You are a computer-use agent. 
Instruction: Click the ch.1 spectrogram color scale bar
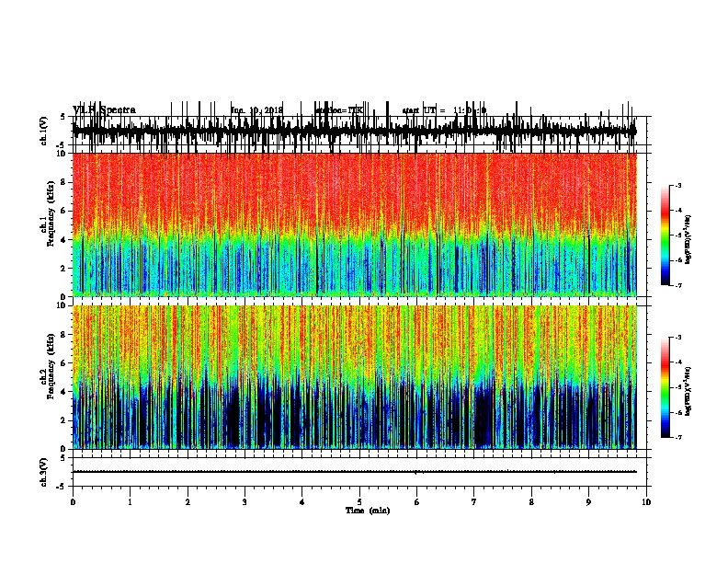click(665, 236)
